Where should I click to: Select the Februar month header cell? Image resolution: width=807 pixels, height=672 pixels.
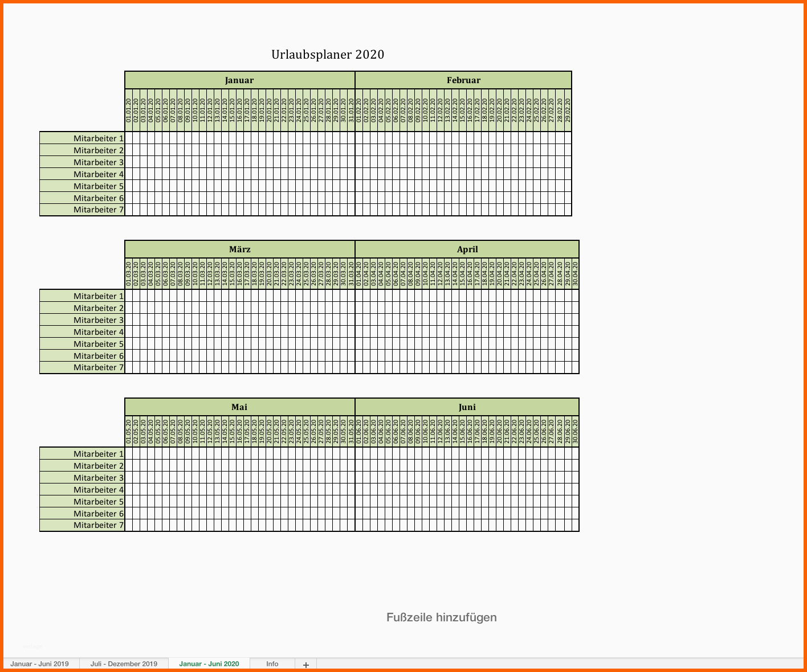tap(463, 80)
